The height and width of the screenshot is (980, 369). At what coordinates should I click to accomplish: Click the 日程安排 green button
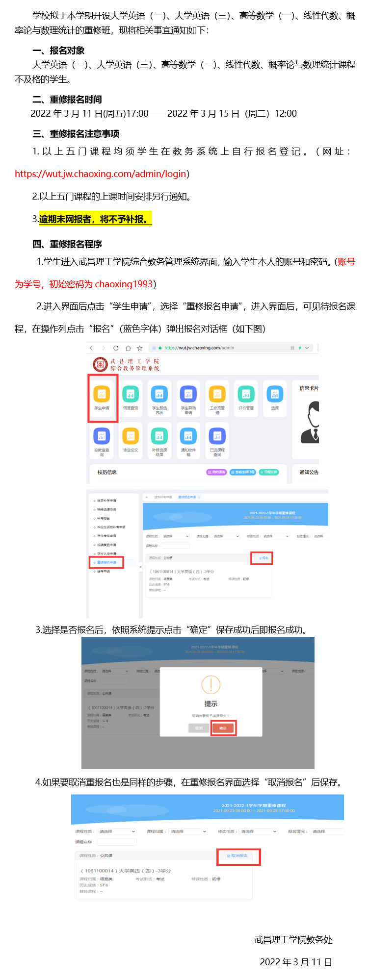268,472
